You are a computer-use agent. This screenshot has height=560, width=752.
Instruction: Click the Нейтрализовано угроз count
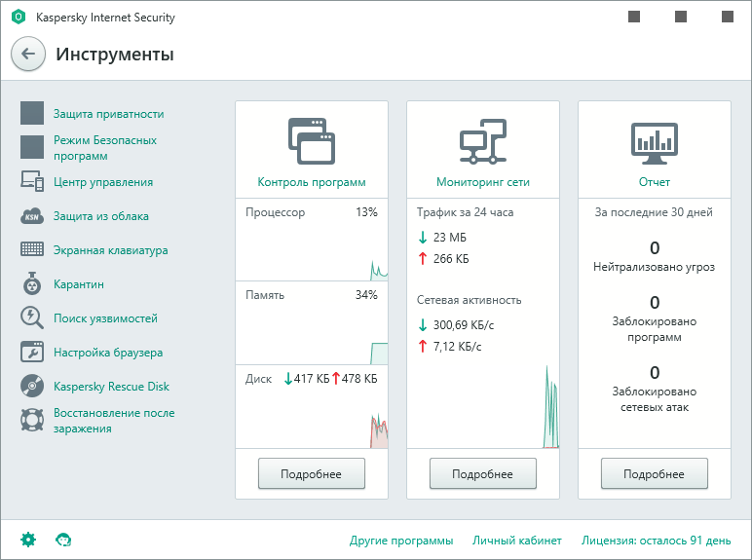coord(655,248)
